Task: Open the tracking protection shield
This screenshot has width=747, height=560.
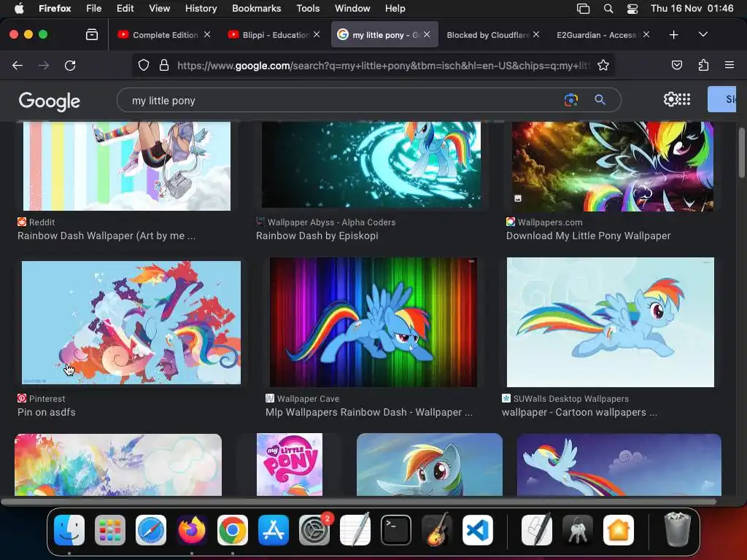Action: click(144, 65)
